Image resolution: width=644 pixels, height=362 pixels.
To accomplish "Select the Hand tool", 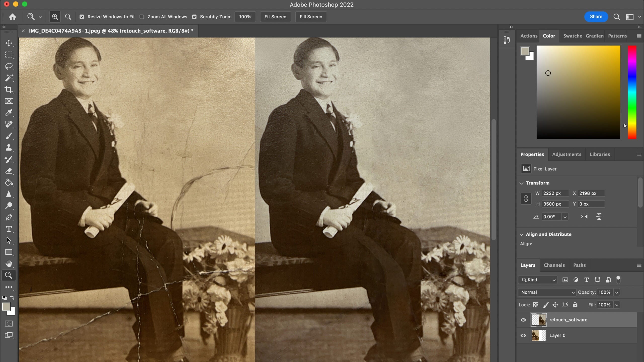I will [9, 264].
